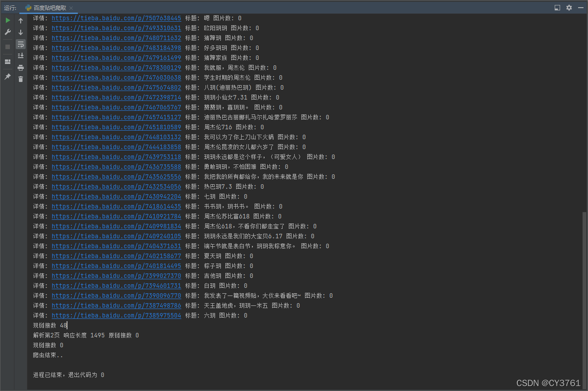The width and height of the screenshot is (588, 391).
Task: Open link ending in 7418614435
Action: (x=117, y=206)
